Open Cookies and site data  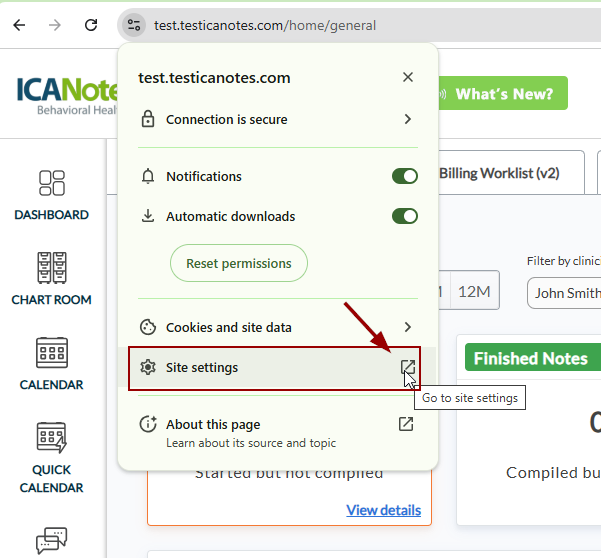coord(278,327)
